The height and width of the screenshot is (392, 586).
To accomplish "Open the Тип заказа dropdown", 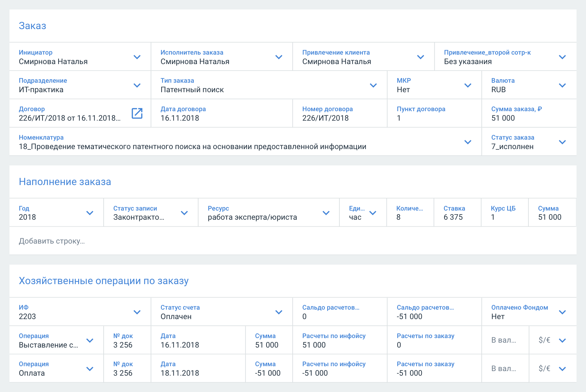I will point(373,85).
